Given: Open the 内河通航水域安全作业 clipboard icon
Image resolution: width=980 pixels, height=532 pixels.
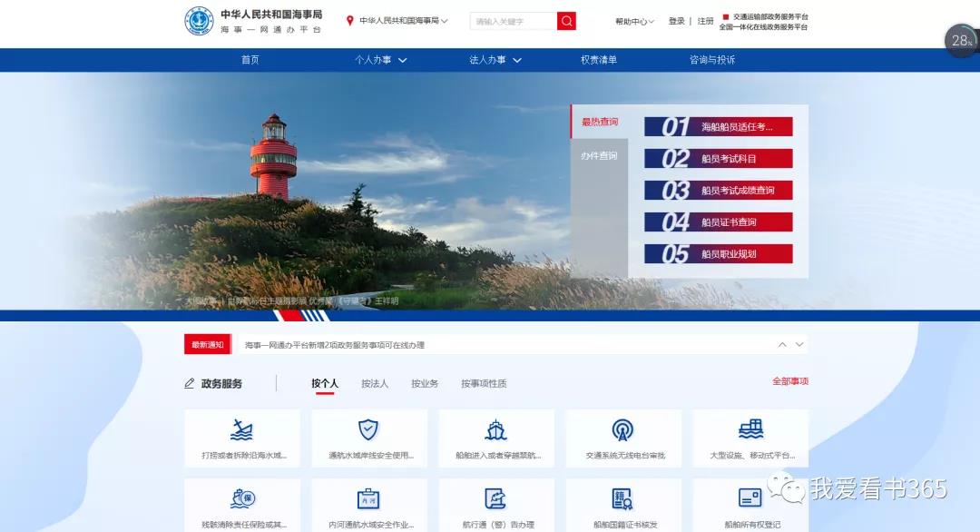Looking at the screenshot, I should [x=368, y=498].
